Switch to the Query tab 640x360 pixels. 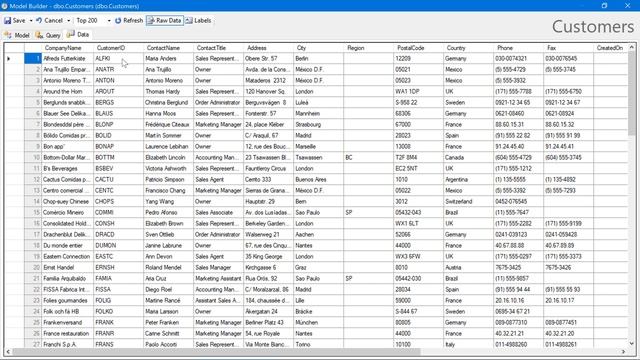coord(48,35)
